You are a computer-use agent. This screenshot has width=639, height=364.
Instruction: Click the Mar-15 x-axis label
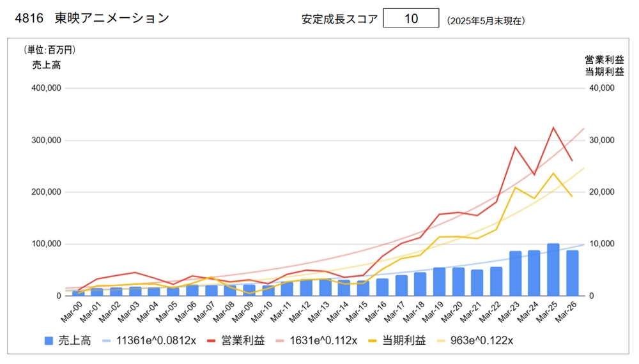[x=357, y=312]
